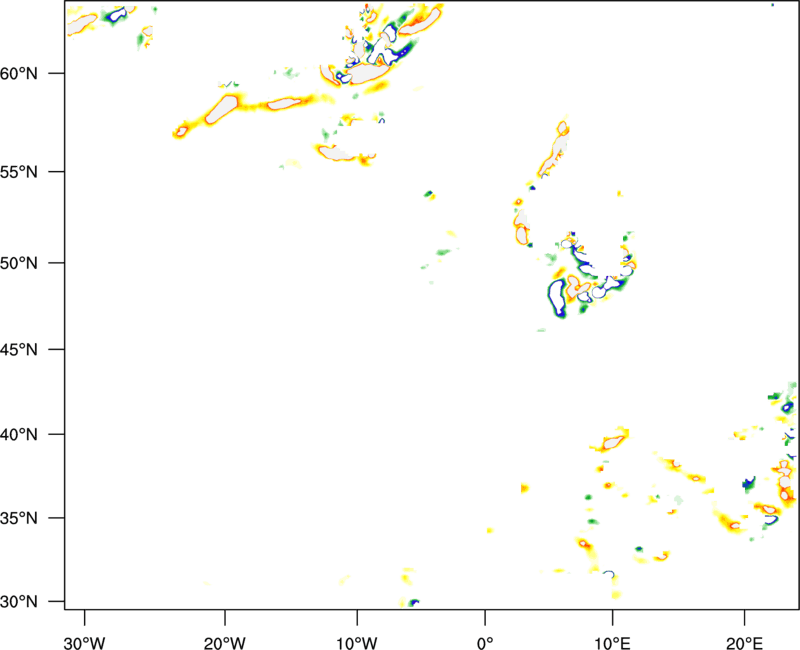
Task: Click the 30°N latitude label
Action: pyautogui.click(x=19, y=602)
